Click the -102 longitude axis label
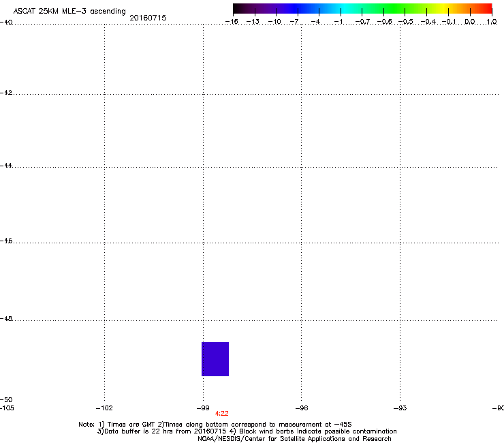The image size is (504, 443). (x=104, y=408)
